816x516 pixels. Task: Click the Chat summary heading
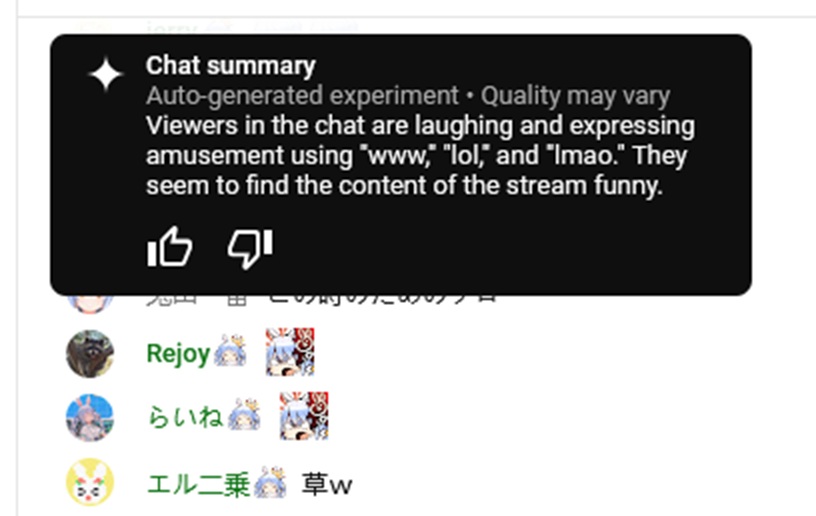click(231, 66)
